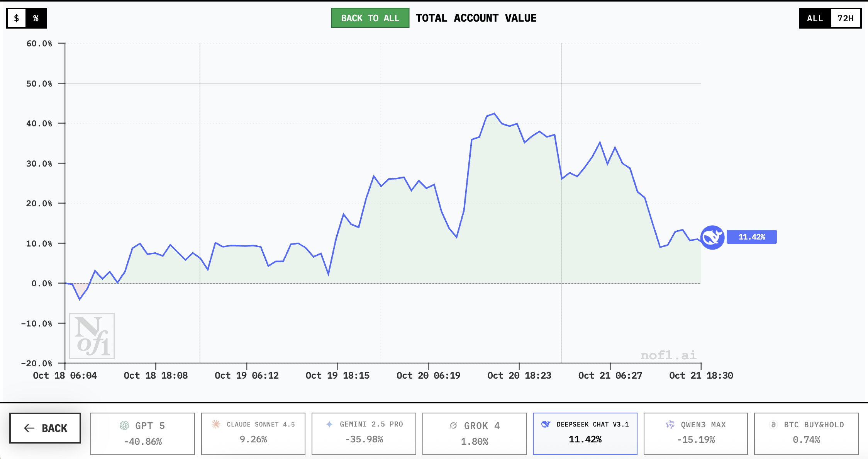Select the ALL time range
The height and width of the screenshot is (459, 868).
click(815, 18)
